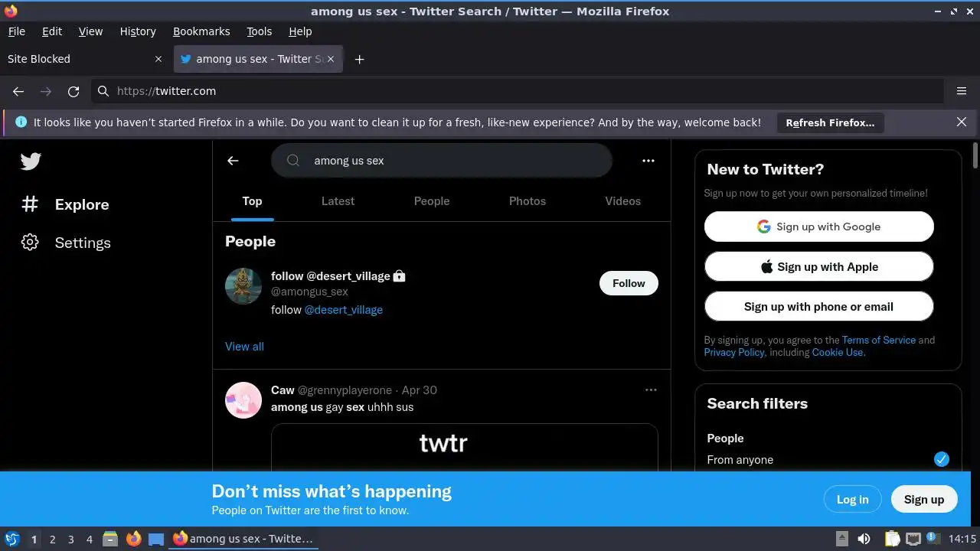This screenshot has height=551, width=980.
Task: Click the Refresh Firefox… button
Action: [x=830, y=122]
